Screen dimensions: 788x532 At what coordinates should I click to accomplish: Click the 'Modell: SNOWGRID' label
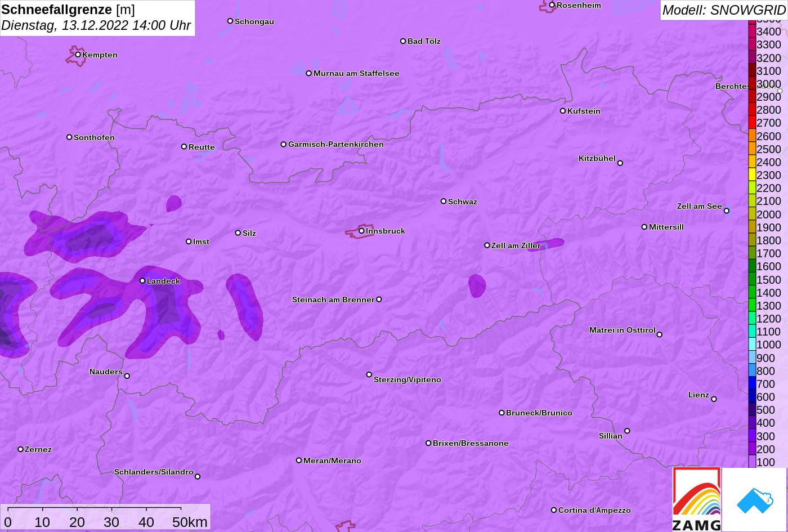[724, 10]
